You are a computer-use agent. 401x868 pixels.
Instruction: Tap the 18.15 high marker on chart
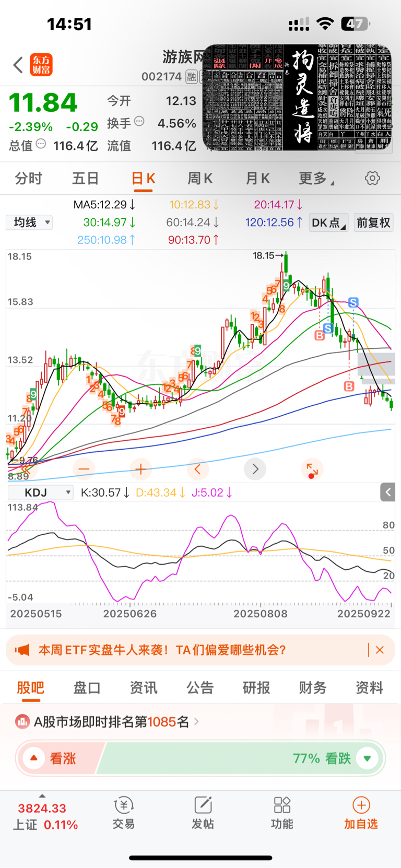(x=268, y=255)
